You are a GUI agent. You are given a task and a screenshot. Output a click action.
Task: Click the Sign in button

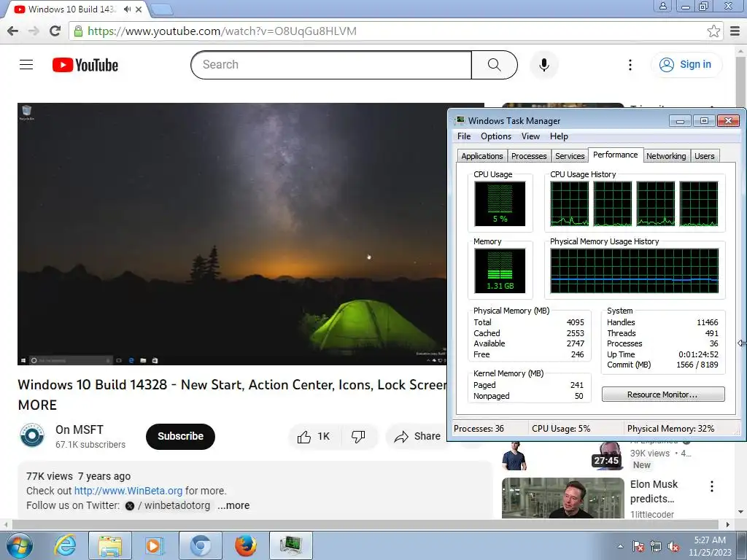pyautogui.click(x=686, y=65)
